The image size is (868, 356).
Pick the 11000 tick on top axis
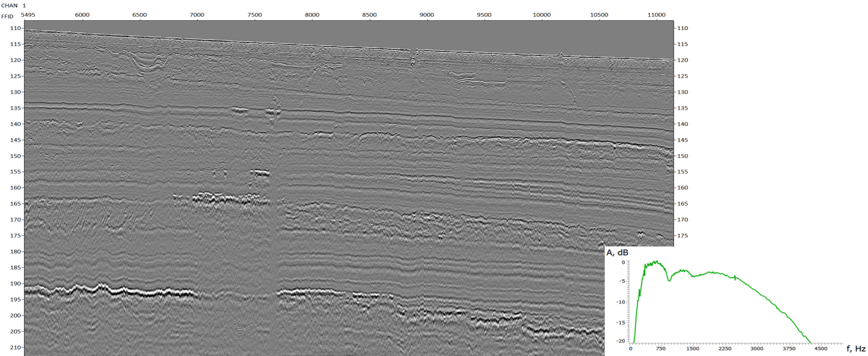(656, 15)
